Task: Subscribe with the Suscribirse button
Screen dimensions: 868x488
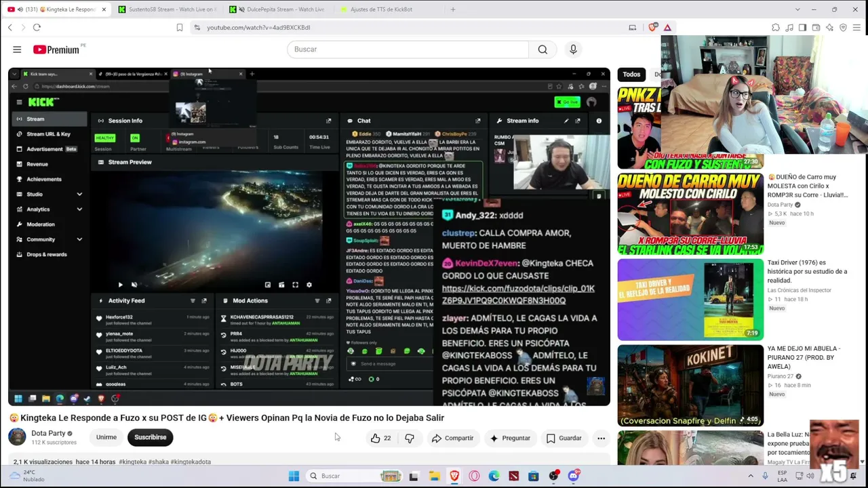Action: click(150, 437)
